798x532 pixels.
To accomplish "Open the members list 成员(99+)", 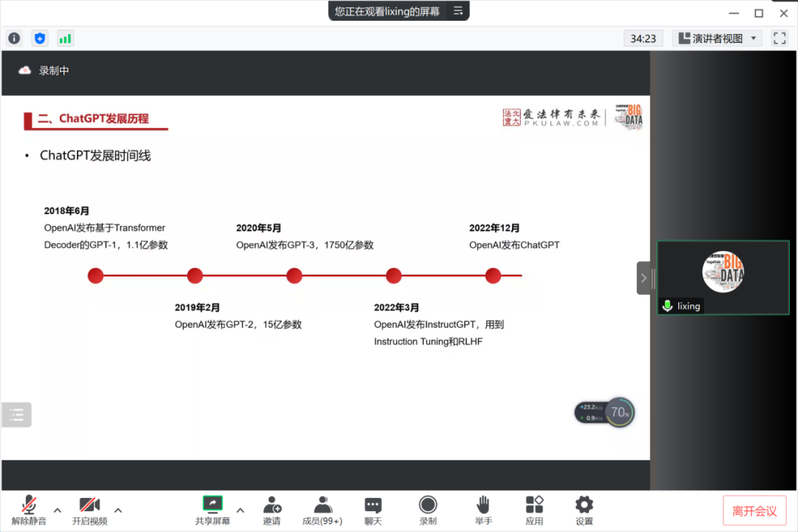I will [x=322, y=510].
